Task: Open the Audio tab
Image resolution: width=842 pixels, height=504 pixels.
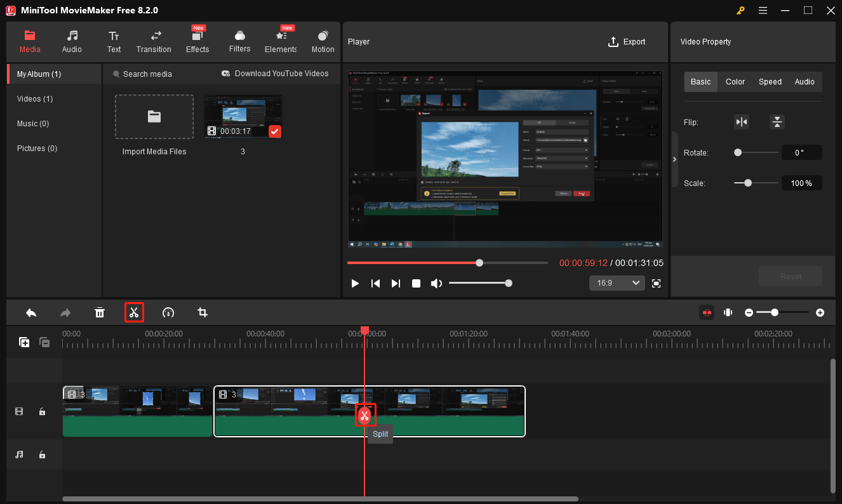Action: [72, 42]
